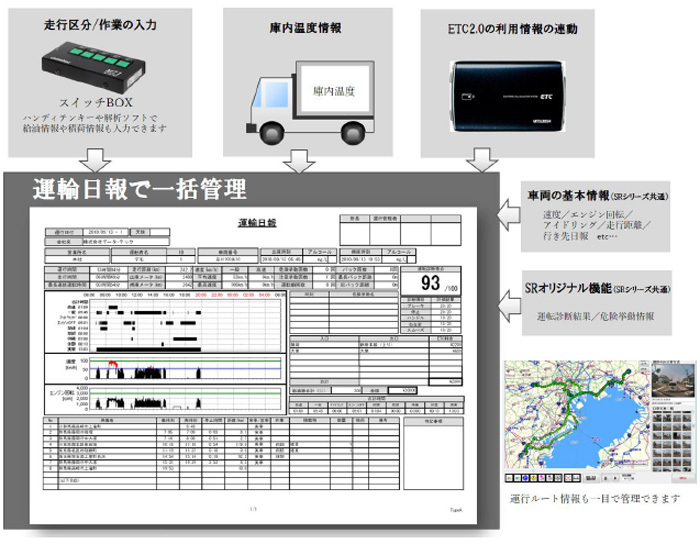
Task: Click the 運行ルート情報も一目で管理できます caption
Action: (595, 498)
